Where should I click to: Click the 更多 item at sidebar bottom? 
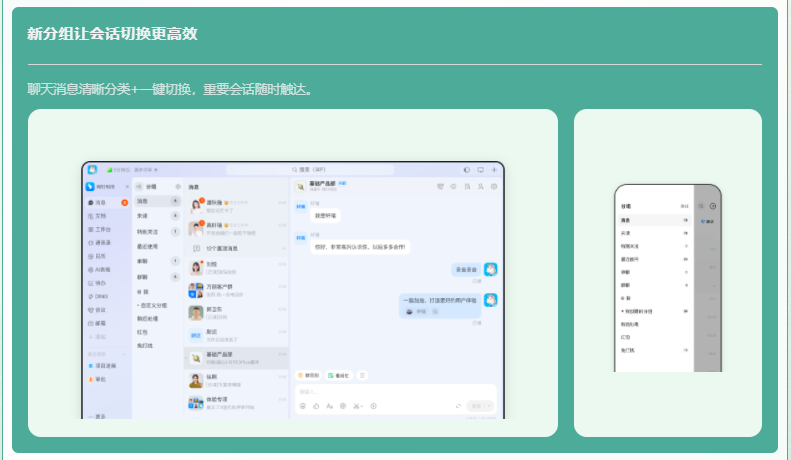(x=100, y=416)
